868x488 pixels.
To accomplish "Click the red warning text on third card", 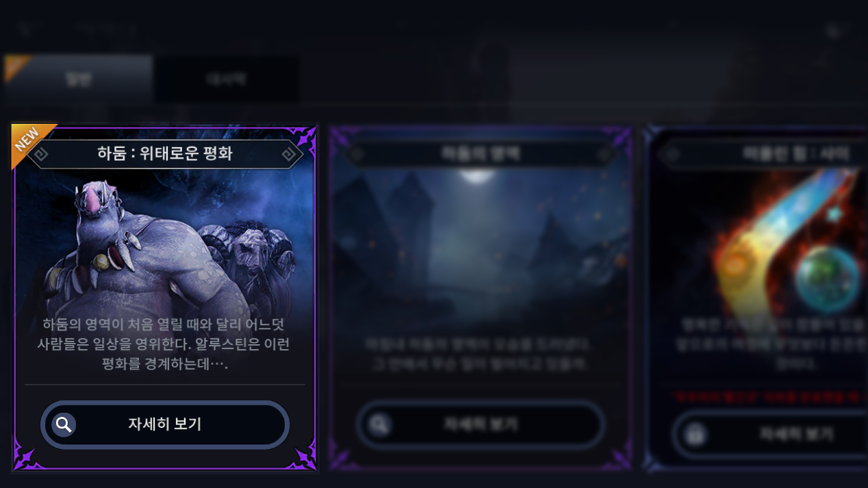I will point(771,396).
